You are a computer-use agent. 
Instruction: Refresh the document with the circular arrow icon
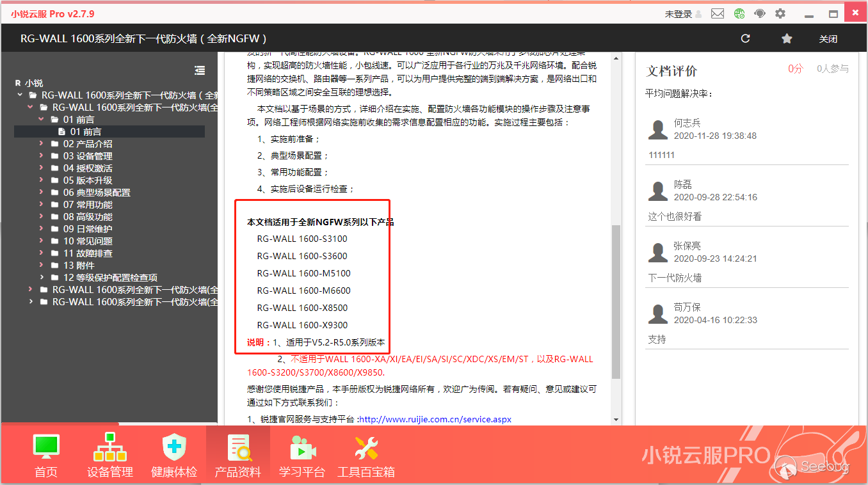point(745,38)
